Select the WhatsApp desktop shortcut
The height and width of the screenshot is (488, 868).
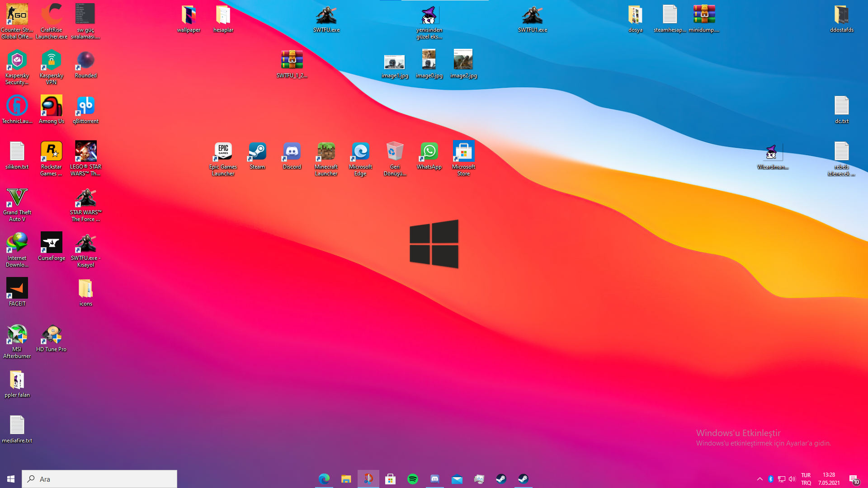(429, 155)
